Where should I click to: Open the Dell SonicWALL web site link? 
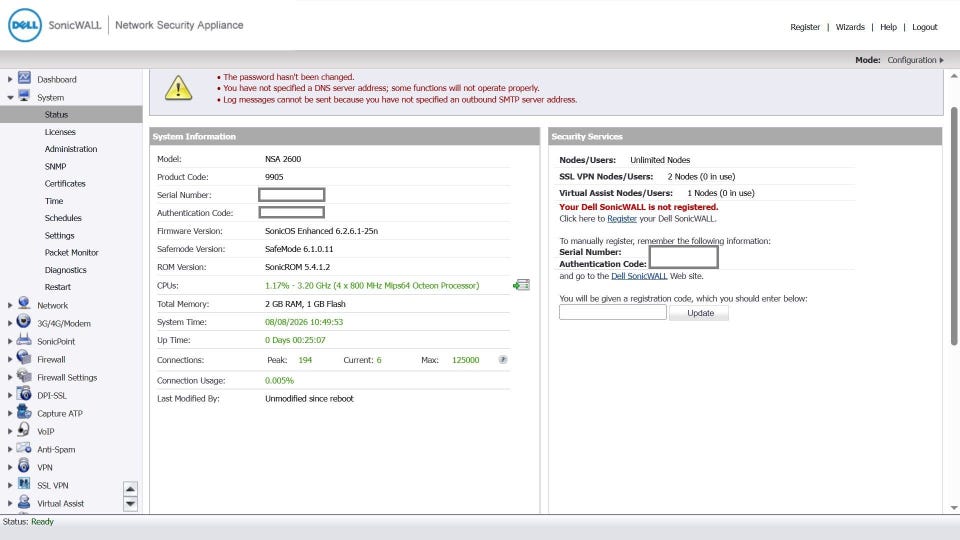[x=639, y=276]
